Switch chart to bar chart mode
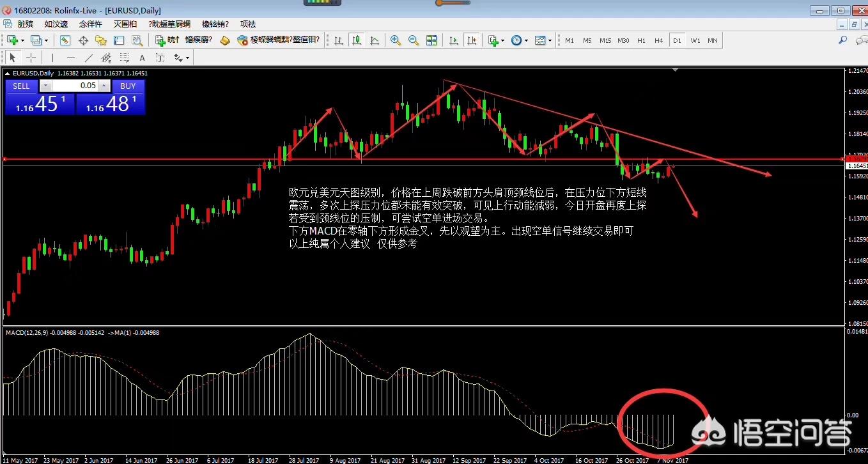Viewport: 868px width, 464px height. click(339, 40)
